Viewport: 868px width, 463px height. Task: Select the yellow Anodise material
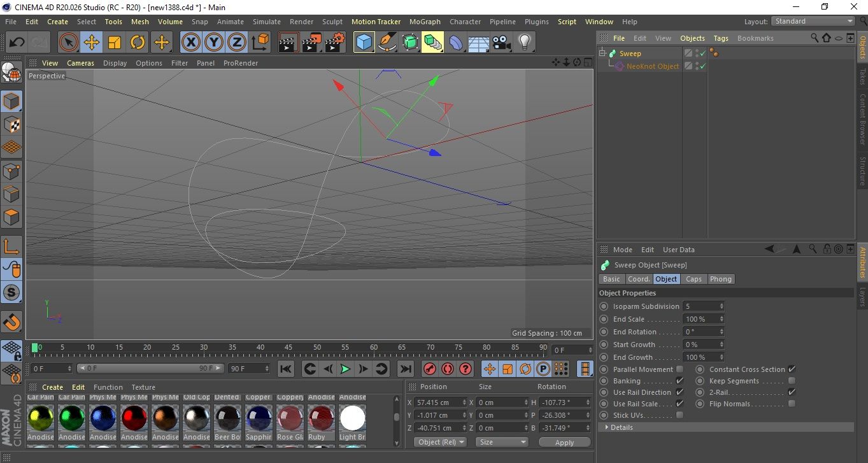click(41, 418)
